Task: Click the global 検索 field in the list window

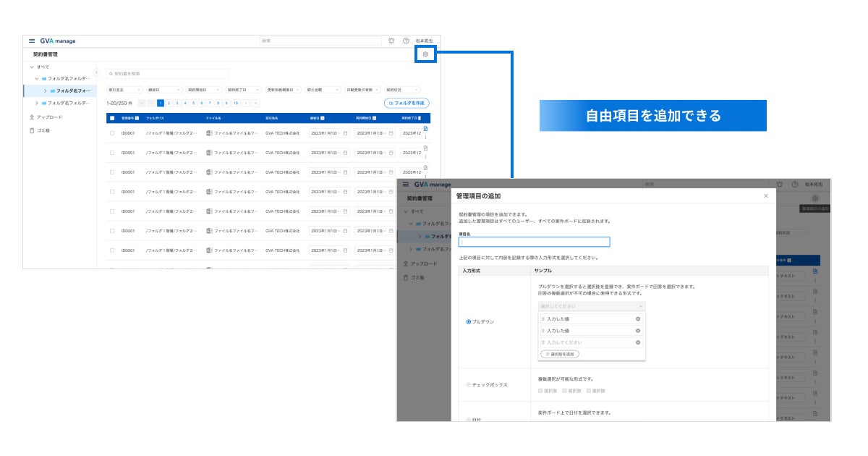Action: point(320,41)
